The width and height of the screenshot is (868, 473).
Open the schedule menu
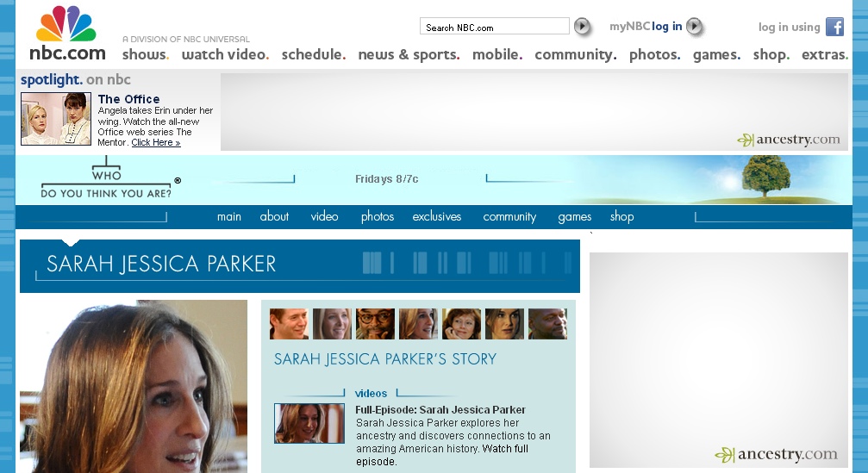tap(314, 55)
